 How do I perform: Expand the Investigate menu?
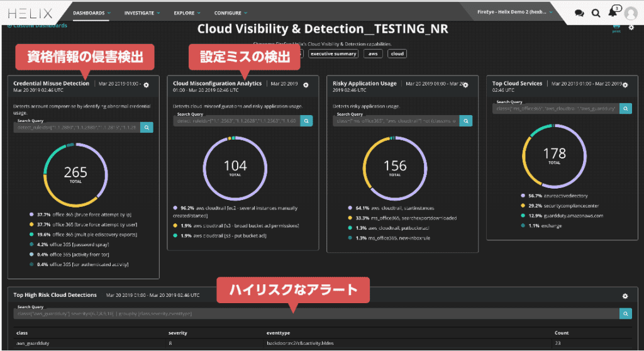[142, 13]
